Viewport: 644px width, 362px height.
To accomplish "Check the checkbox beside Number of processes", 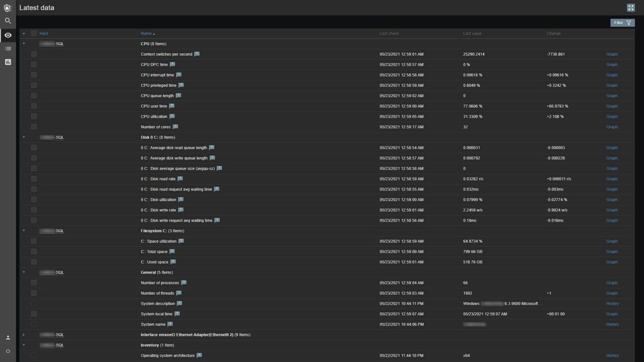I will (34, 283).
